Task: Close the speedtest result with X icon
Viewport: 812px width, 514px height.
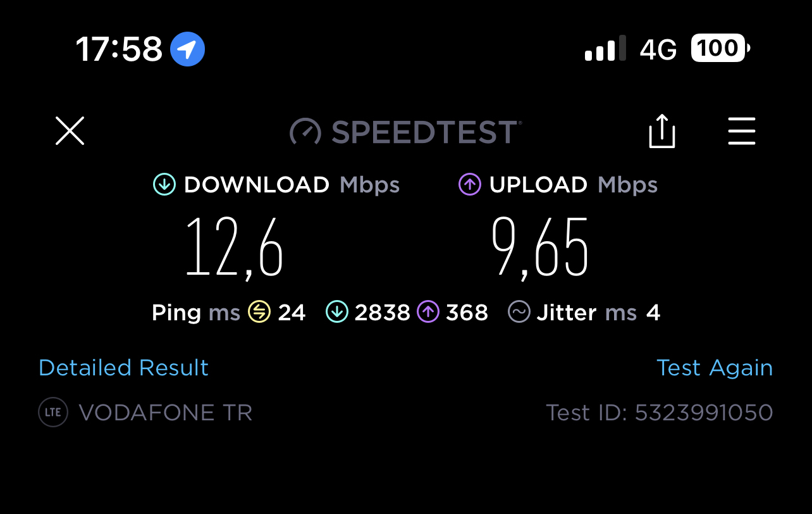Action: (x=70, y=131)
